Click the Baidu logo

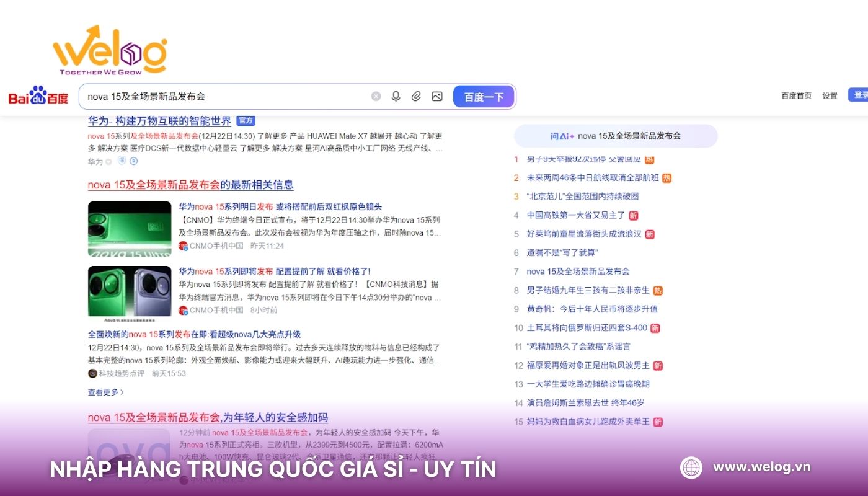point(38,96)
